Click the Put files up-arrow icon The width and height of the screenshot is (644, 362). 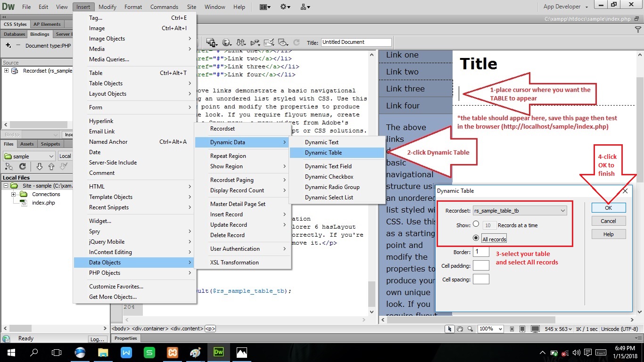tap(51, 166)
